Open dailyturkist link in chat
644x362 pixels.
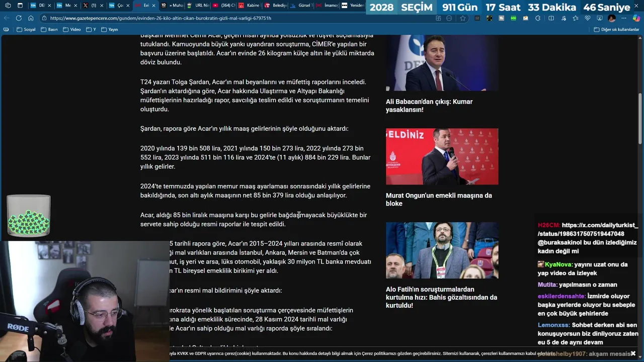588,229
